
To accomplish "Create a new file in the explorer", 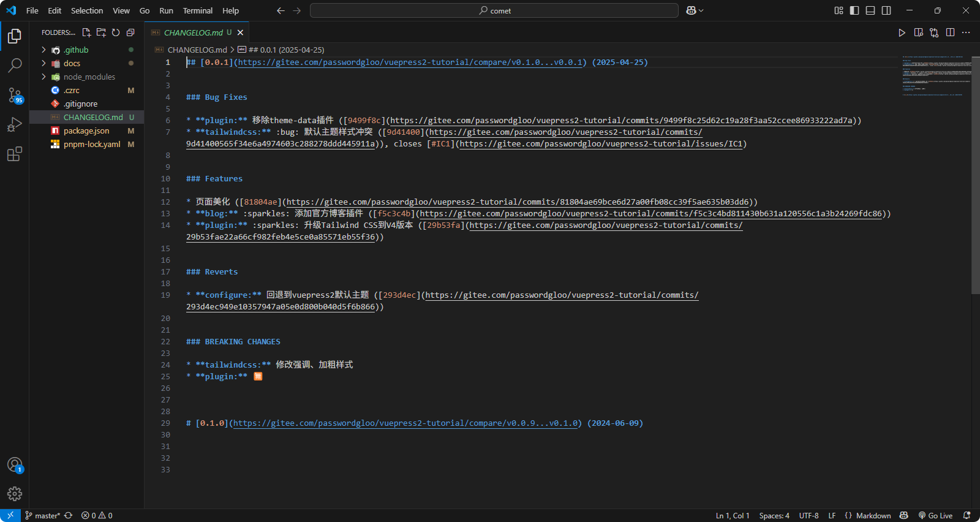I will 86,32.
